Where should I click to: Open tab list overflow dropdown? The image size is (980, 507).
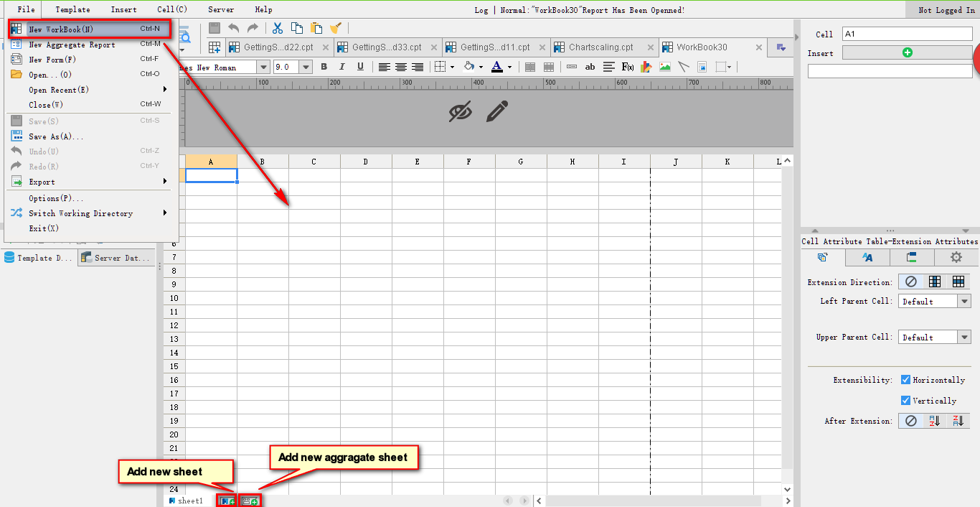pos(781,47)
